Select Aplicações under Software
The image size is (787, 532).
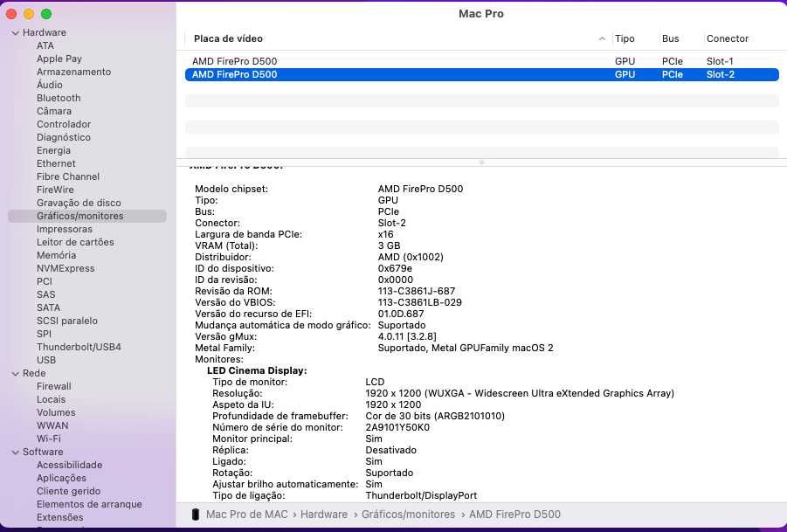click(x=61, y=478)
